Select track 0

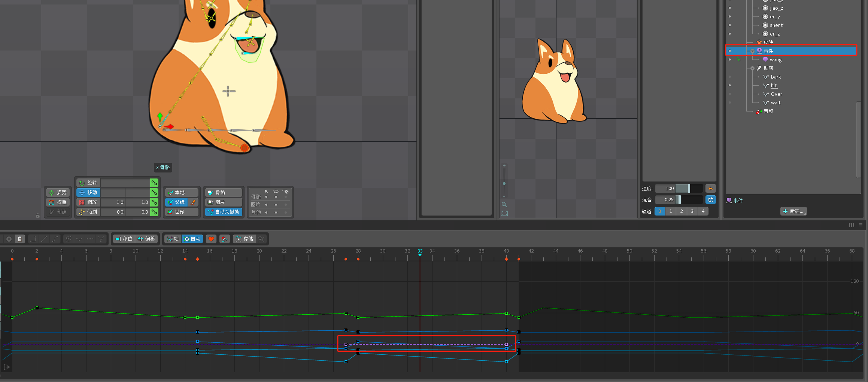click(x=660, y=211)
